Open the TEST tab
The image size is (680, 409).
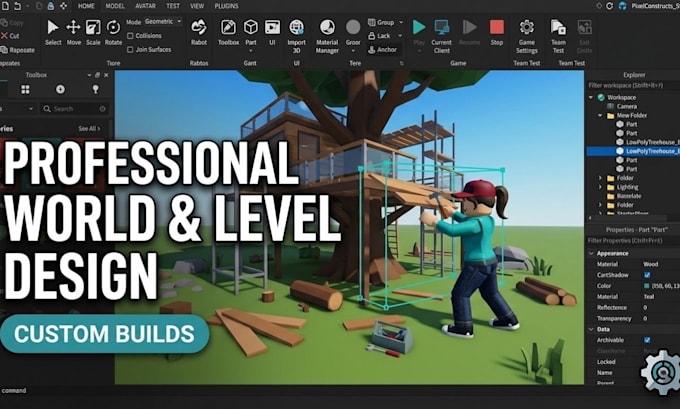(x=173, y=6)
